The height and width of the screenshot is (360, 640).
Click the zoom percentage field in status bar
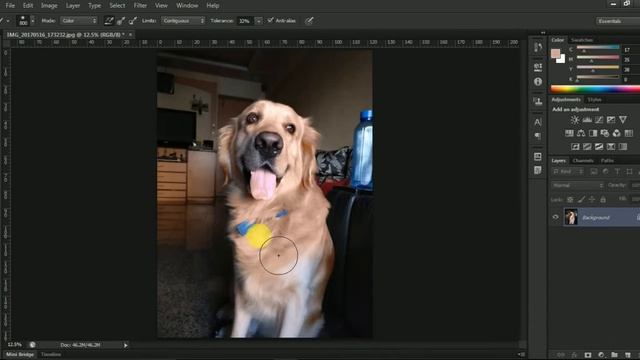click(x=14, y=345)
